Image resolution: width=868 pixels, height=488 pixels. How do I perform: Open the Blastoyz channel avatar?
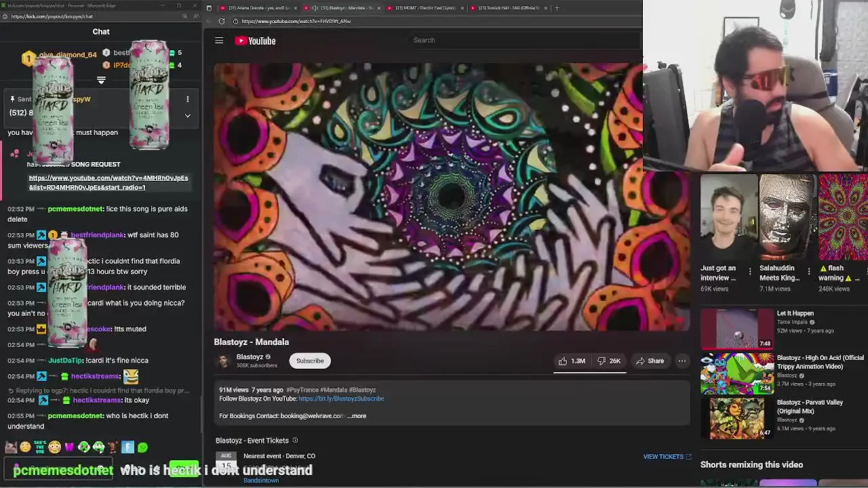pyautogui.click(x=223, y=361)
